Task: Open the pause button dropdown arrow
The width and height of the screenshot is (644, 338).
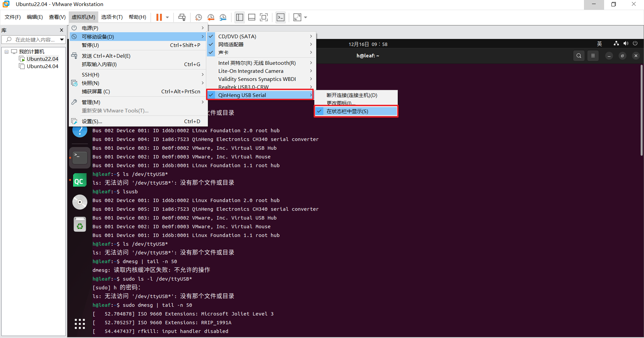Action: (167, 17)
